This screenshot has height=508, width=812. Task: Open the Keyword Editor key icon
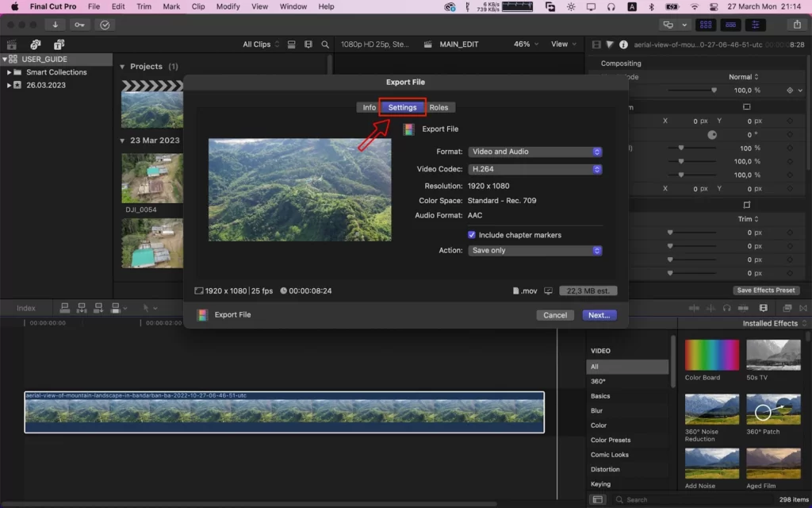(79, 25)
